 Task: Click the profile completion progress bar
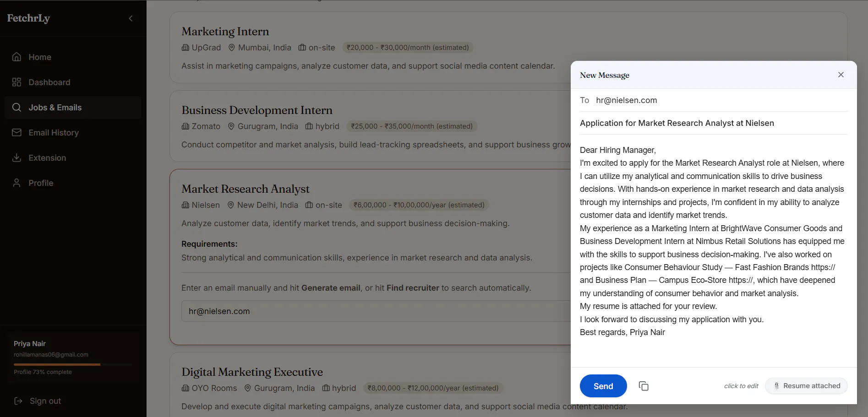click(x=73, y=364)
